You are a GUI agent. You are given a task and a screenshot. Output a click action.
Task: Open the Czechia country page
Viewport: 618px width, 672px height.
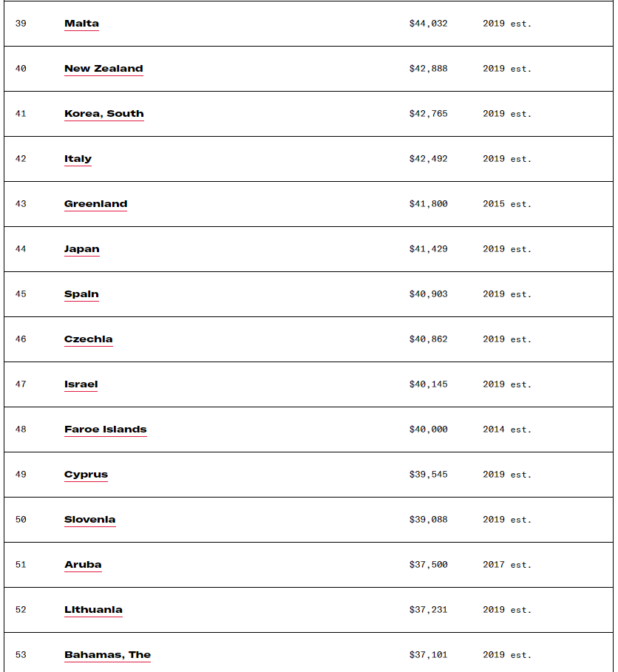[x=89, y=339]
